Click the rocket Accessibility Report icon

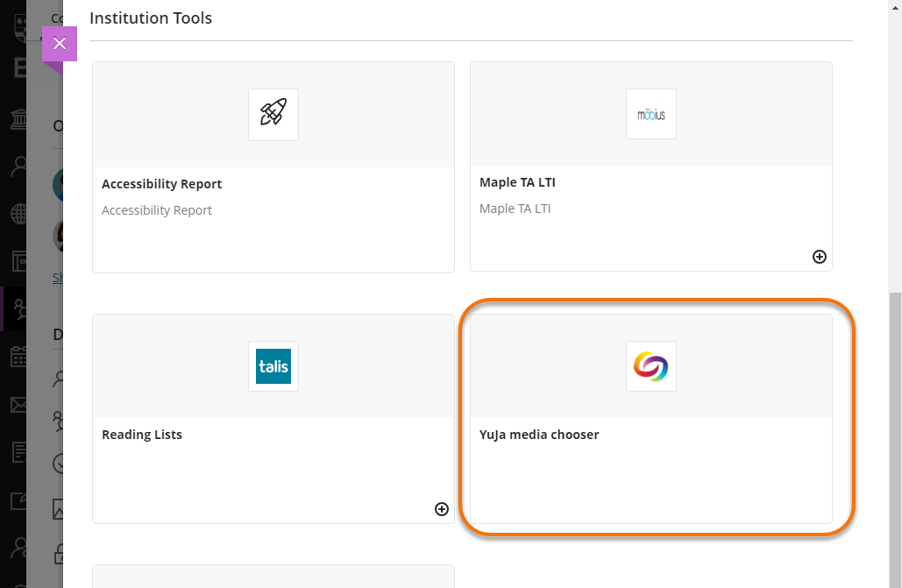[273, 114]
